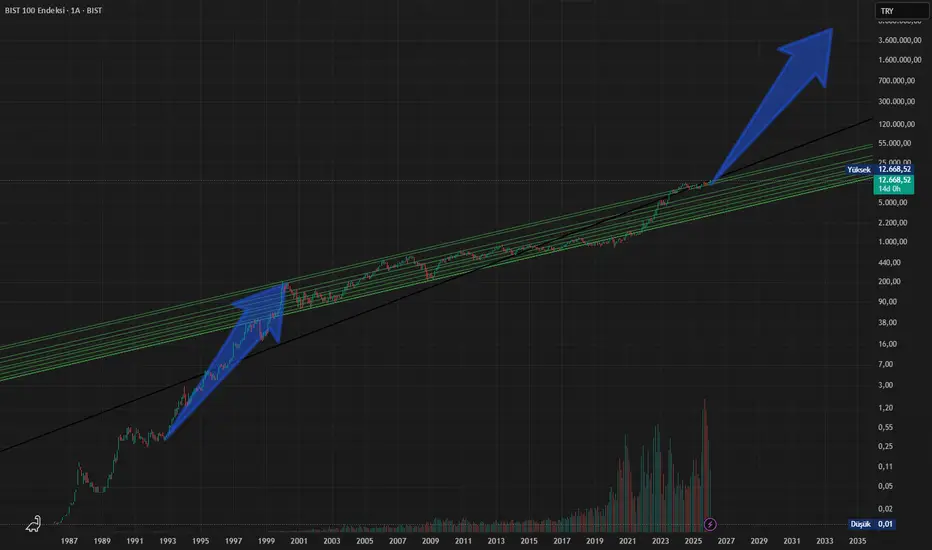Screen dimensions: 932x550
Task: Click the 2027 label on time axis
Action: click(726, 541)
